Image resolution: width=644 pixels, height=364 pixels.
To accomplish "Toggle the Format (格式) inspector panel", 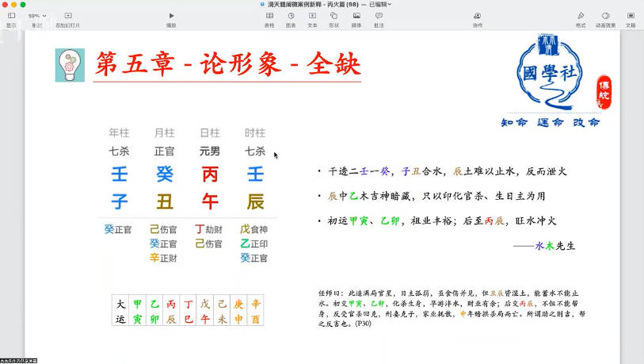I will pos(581,16).
